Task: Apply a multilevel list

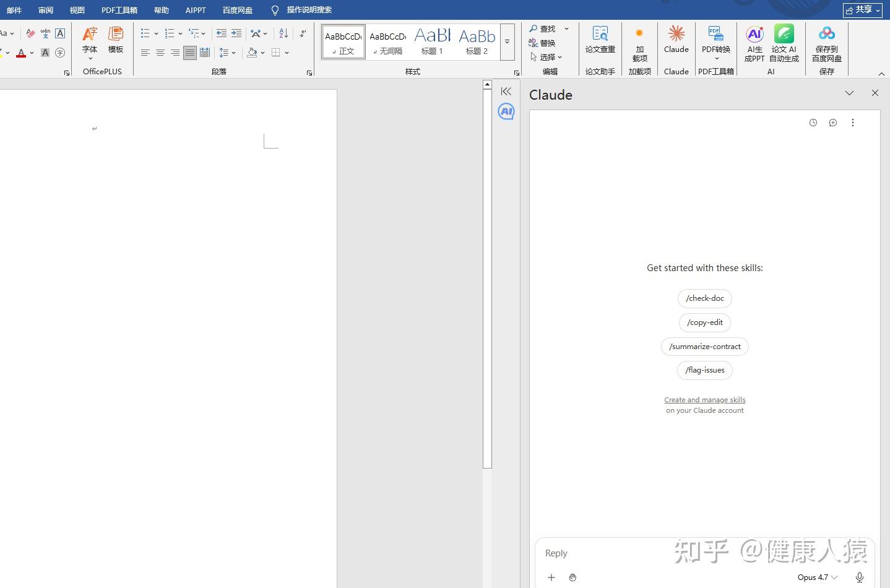Action: pos(194,33)
